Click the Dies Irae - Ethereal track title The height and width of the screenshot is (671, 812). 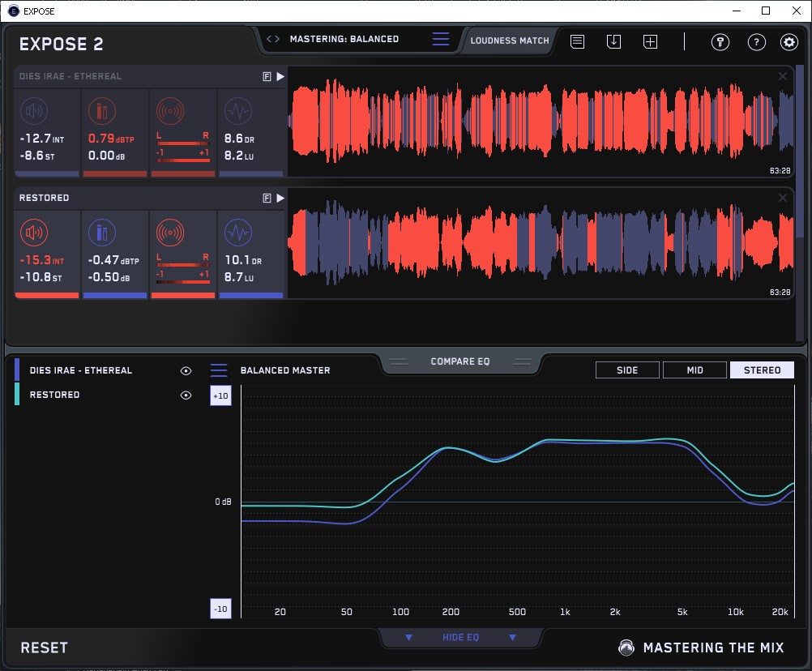71,77
